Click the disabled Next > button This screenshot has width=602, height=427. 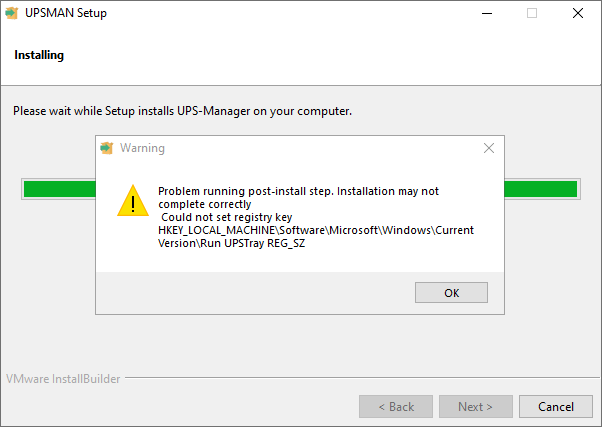click(476, 406)
